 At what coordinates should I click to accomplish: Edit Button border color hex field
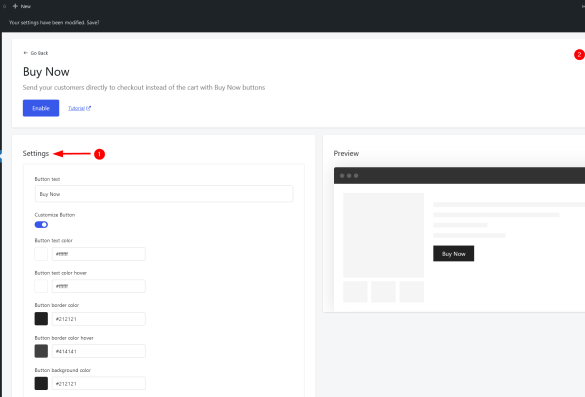click(x=99, y=319)
